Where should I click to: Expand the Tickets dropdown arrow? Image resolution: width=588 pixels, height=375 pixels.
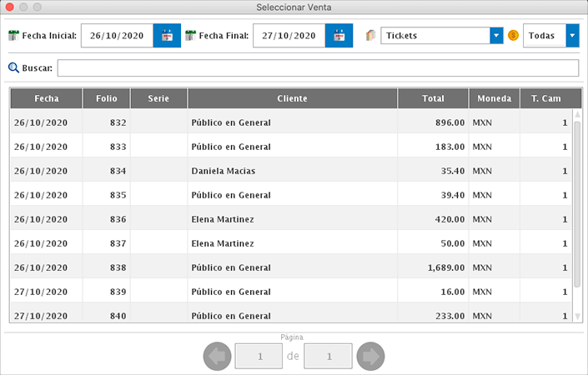(x=496, y=36)
